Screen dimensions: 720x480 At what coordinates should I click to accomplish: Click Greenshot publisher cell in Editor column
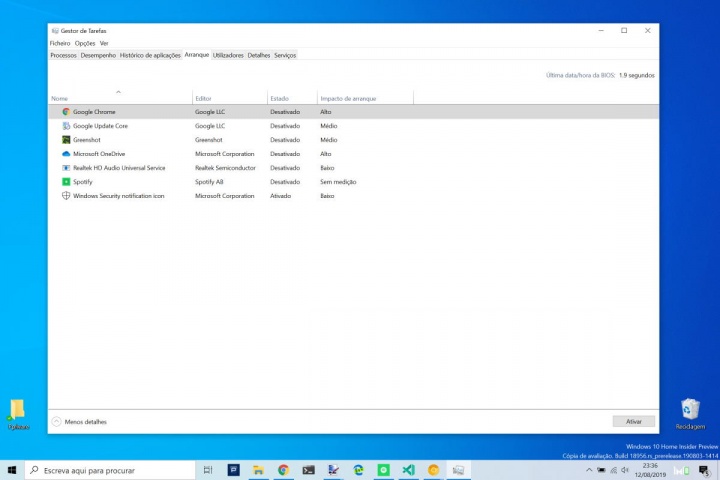click(208, 140)
